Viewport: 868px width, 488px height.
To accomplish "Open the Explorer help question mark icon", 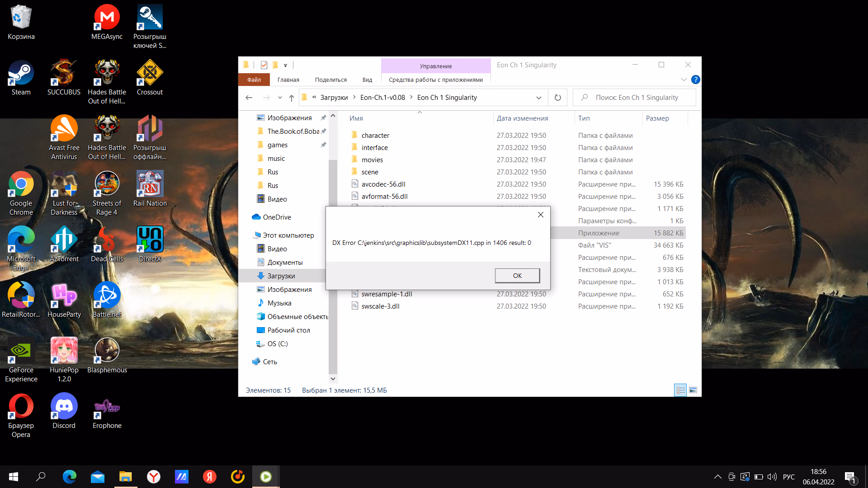I will tap(696, 80).
